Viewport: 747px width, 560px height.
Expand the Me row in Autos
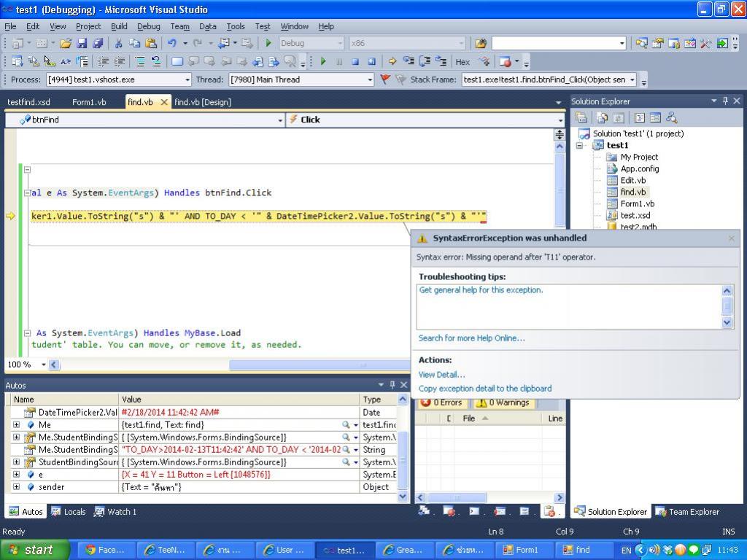tap(16, 425)
